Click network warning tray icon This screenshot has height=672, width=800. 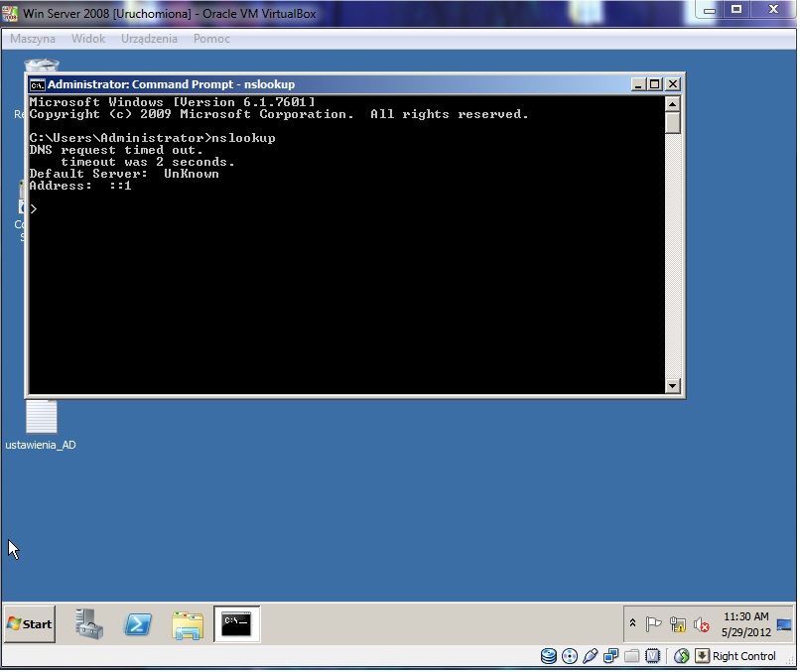pyautogui.click(x=678, y=624)
